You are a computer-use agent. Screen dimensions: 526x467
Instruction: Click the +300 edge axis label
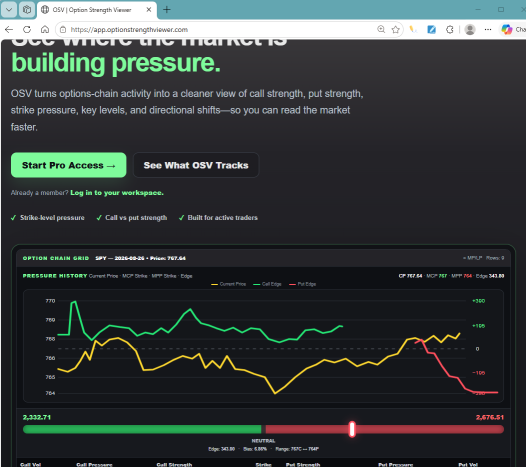click(478, 301)
